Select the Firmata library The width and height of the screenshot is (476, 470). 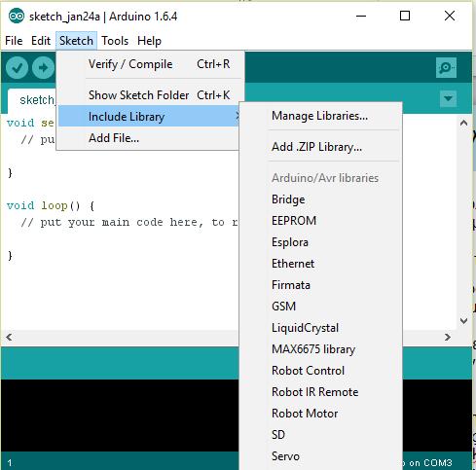point(319,285)
